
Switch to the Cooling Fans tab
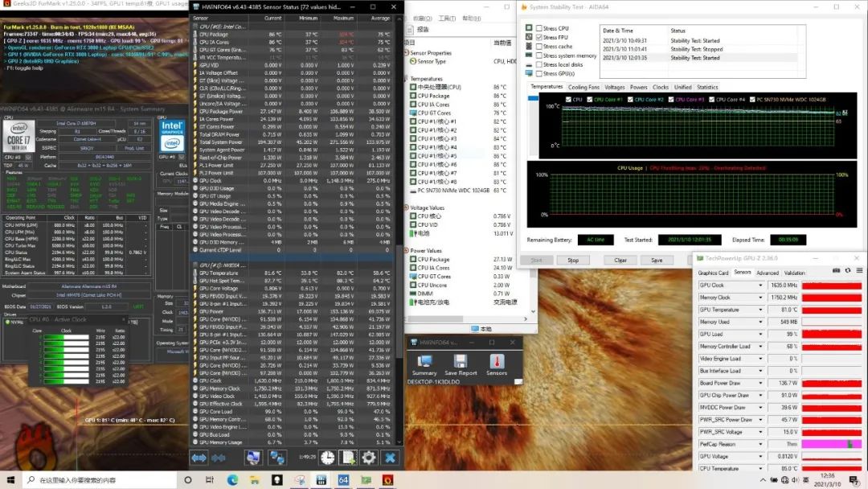(x=583, y=87)
